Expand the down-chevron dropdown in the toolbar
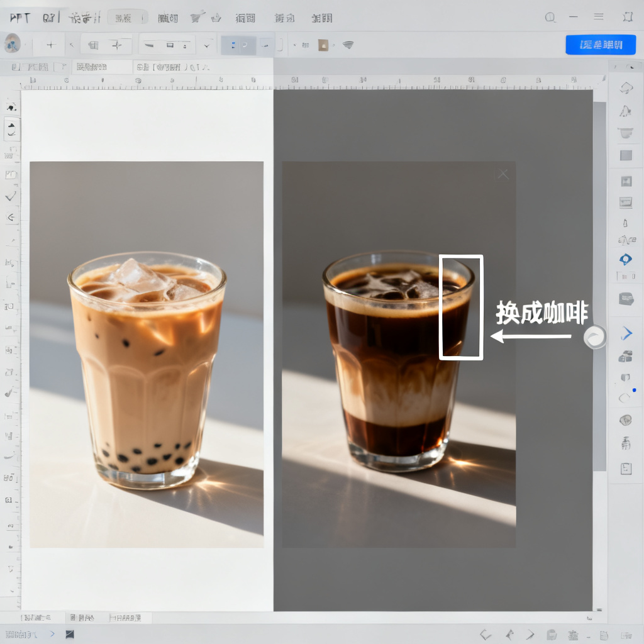 tap(206, 45)
